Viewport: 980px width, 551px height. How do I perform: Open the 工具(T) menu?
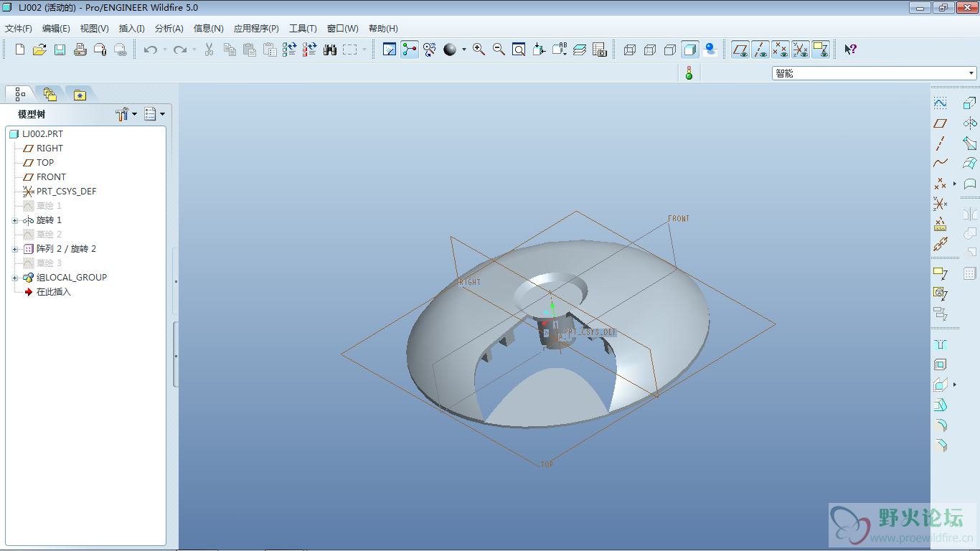pos(303,29)
